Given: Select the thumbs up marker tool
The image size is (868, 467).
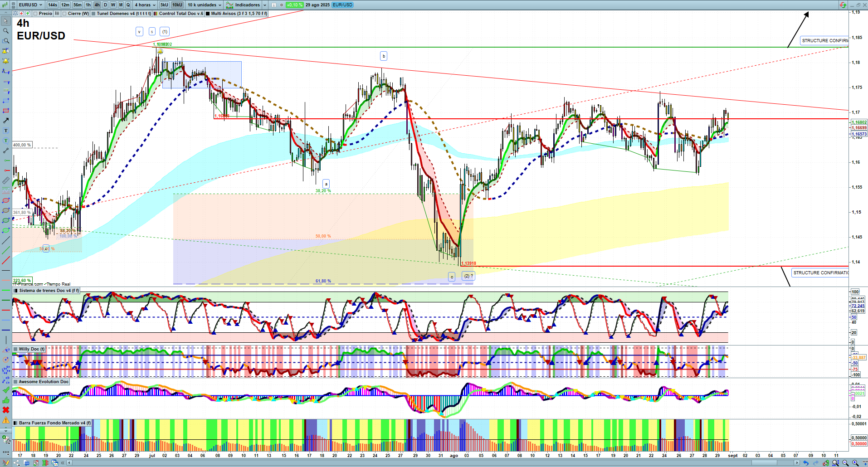Looking at the screenshot, I should pyautogui.click(x=6, y=400).
